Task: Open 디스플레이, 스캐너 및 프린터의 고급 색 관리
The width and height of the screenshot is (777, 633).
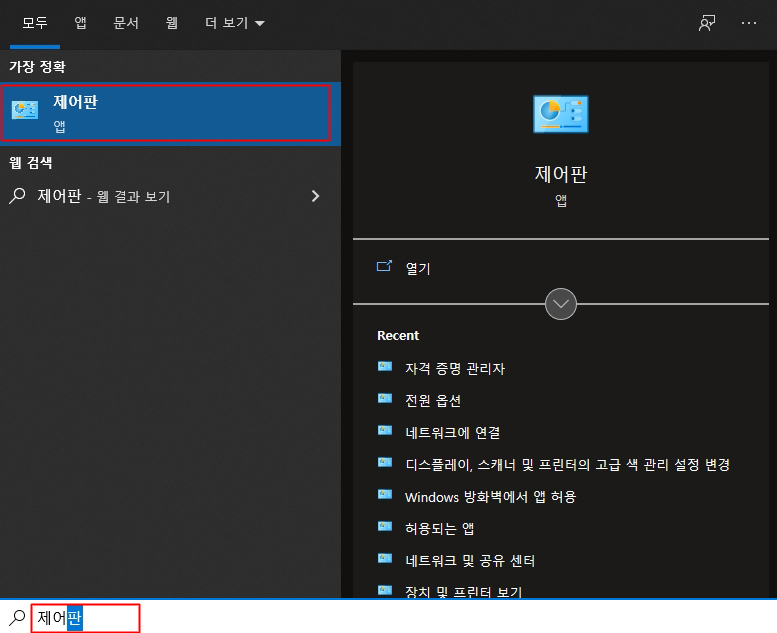Action: (x=567, y=464)
